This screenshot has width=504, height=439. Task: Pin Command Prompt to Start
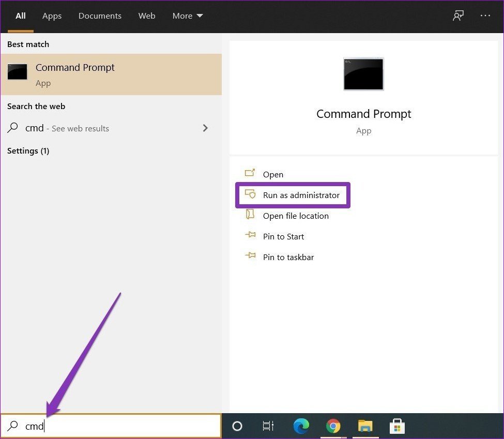pos(283,236)
